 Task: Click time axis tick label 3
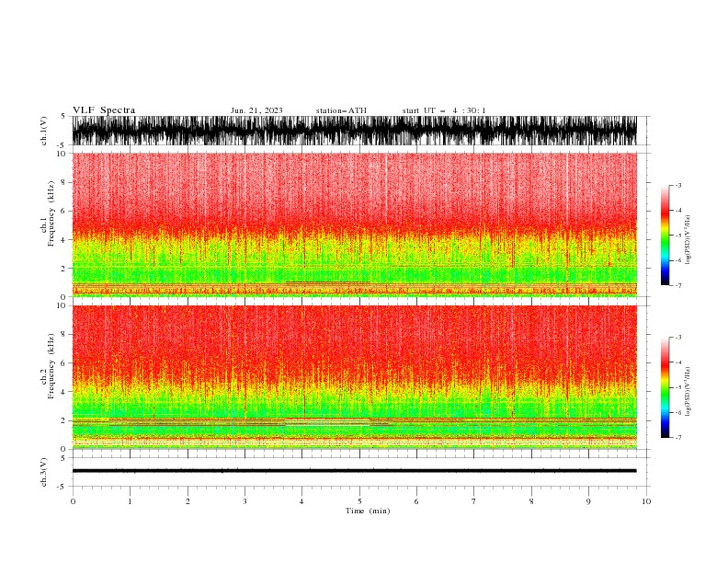[x=245, y=501]
